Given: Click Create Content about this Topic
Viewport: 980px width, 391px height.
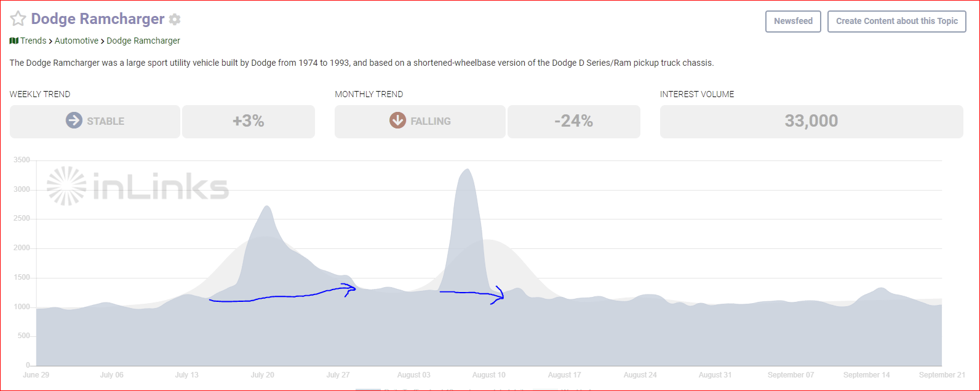Looking at the screenshot, I should pos(896,21).
